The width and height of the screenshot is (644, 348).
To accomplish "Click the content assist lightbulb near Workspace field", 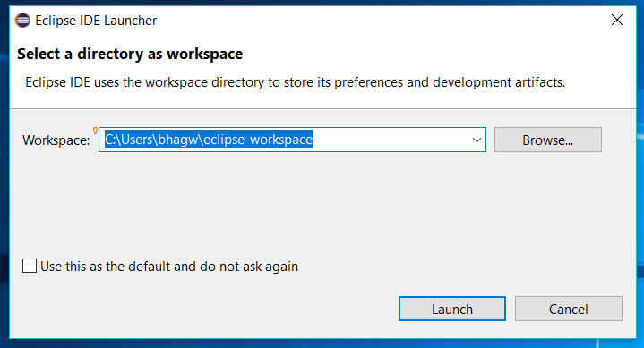I will [x=95, y=131].
